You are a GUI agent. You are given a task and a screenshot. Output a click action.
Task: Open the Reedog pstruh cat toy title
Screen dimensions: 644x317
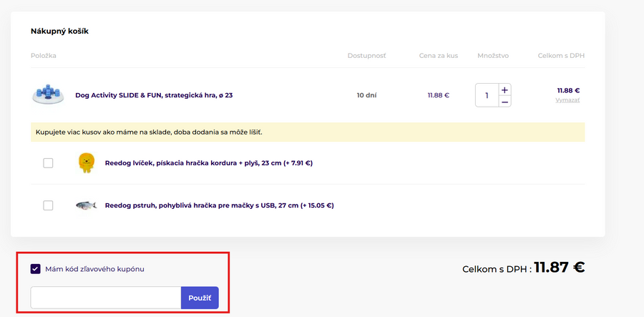pyautogui.click(x=219, y=205)
